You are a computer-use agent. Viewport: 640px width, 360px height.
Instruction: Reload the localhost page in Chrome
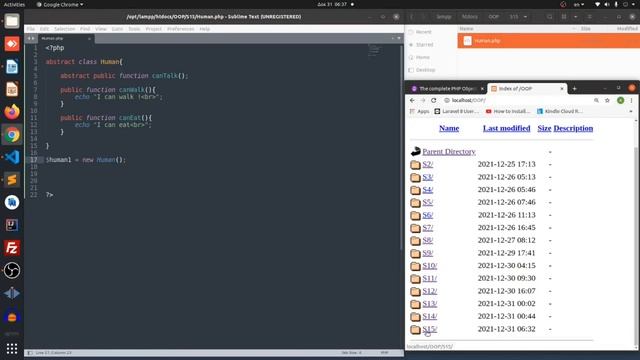tap(433, 100)
